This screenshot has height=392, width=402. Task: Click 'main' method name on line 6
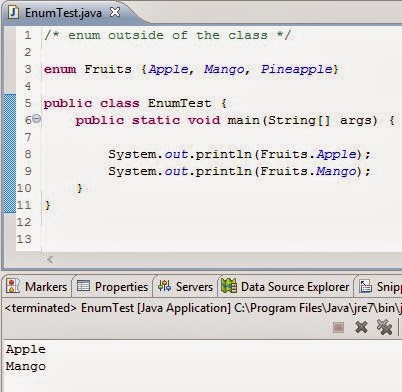tap(243, 120)
